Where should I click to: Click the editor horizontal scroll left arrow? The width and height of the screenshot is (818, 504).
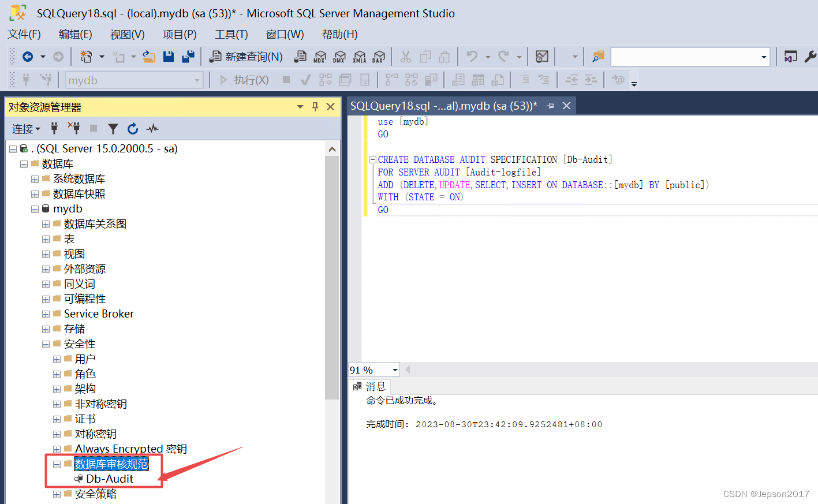408,369
